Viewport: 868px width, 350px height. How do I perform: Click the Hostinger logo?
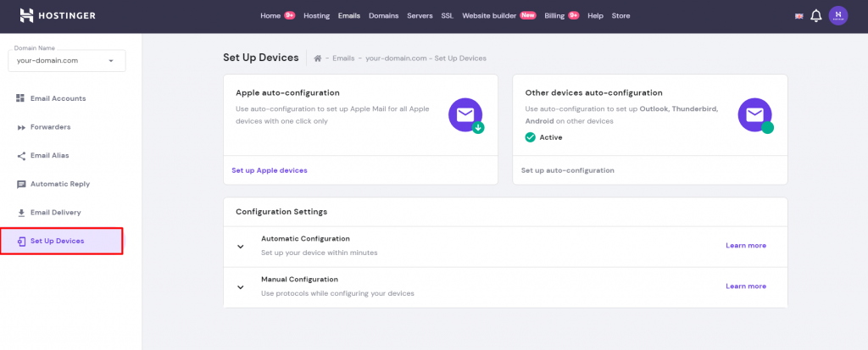58,15
